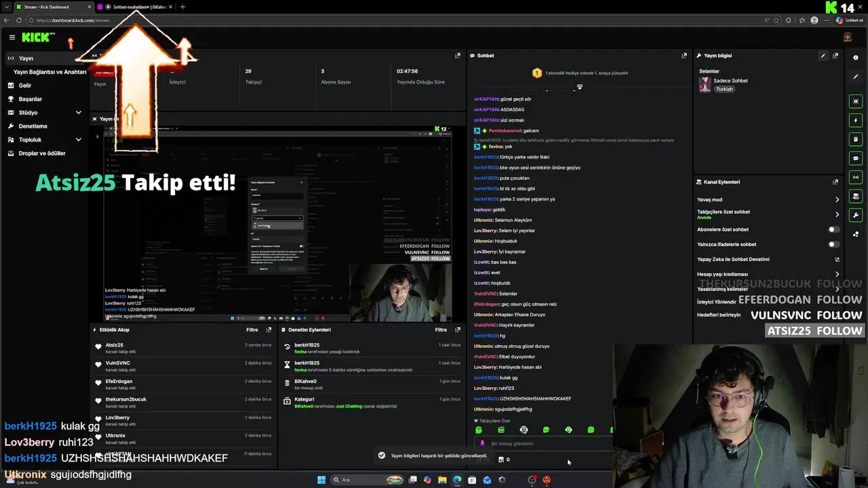The height and width of the screenshot is (488, 868).
Task: Click the Sadece Sohbet category thumbnail
Action: click(x=705, y=84)
